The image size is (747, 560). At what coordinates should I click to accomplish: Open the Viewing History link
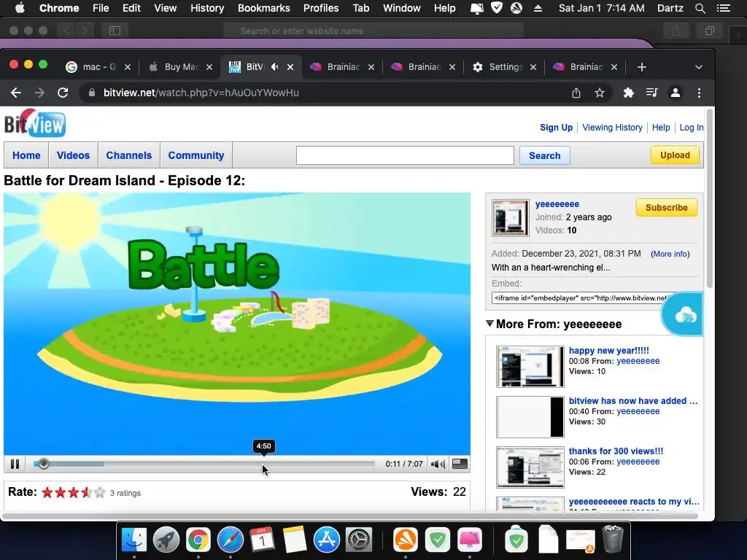(612, 127)
